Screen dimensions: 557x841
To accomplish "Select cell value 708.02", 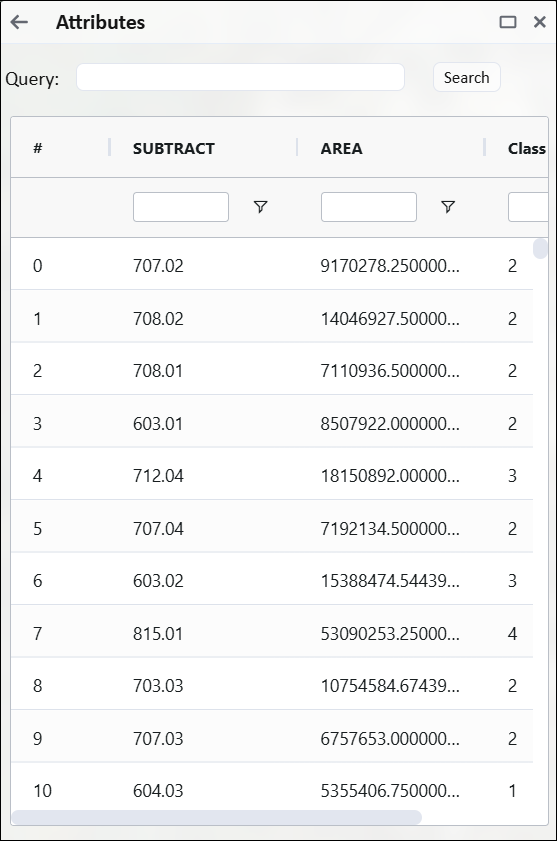I will [x=158, y=319].
